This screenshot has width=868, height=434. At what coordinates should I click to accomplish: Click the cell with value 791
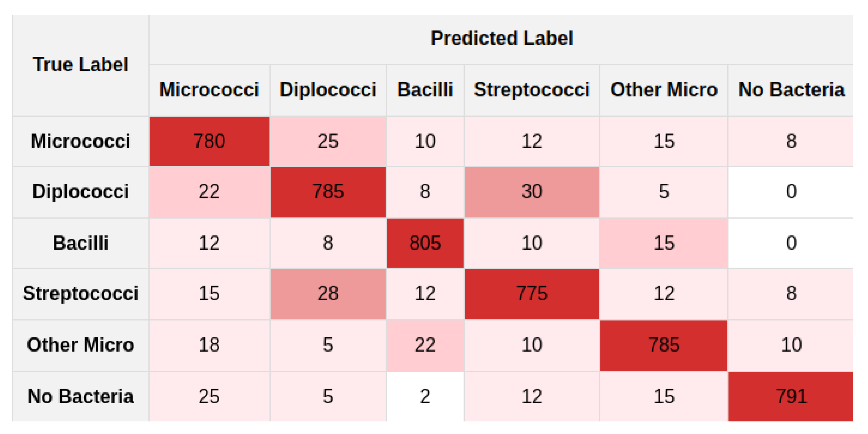click(791, 396)
